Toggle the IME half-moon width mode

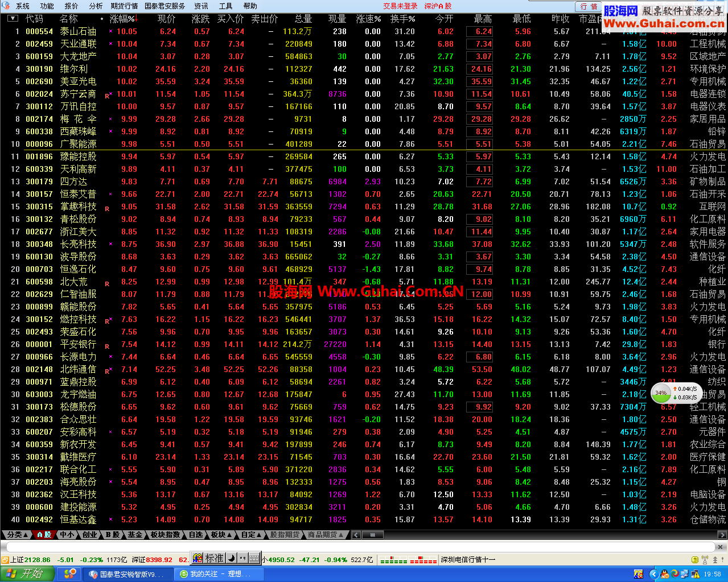(x=233, y=558)
